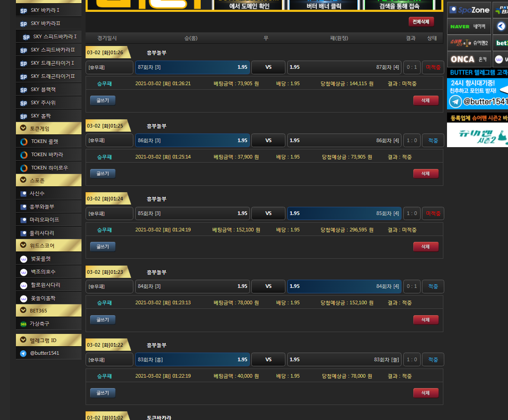Toggle the 위드스코어 section chevron
This screenshot has height=420, width=508.
(23, 246)
